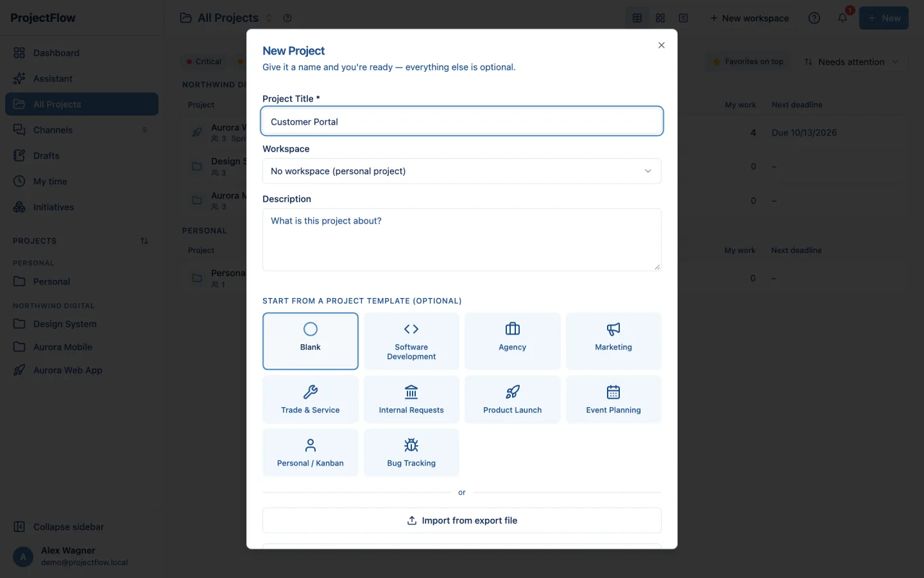Toggle the Favorites on top filter
This screenshot has width=924, height=578.
coord(748,62)
